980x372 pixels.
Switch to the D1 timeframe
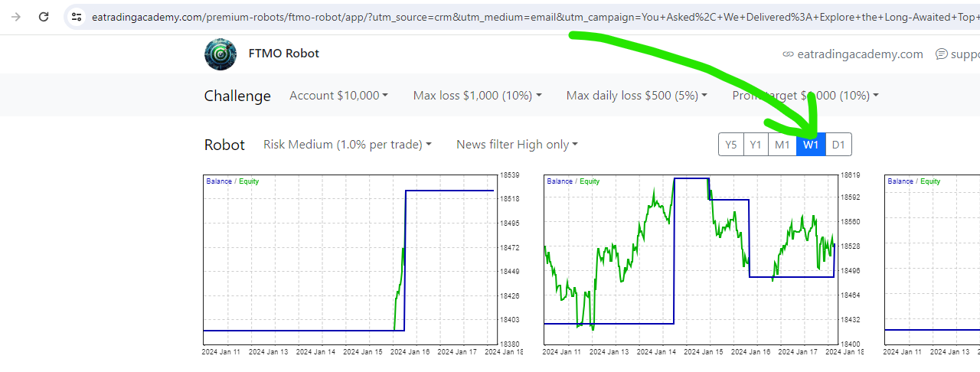[838, 144]
